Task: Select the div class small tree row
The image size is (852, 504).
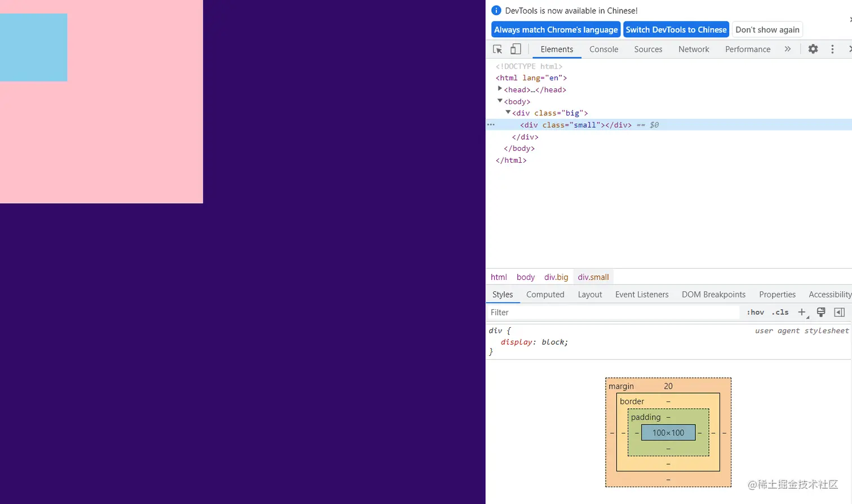Action: click(x=669, y=124)
